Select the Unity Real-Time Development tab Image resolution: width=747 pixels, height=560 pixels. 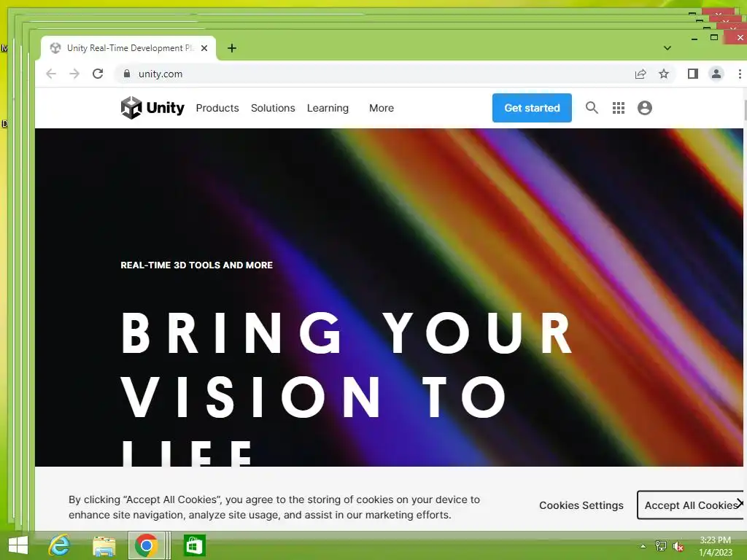(x=128, y=48)
